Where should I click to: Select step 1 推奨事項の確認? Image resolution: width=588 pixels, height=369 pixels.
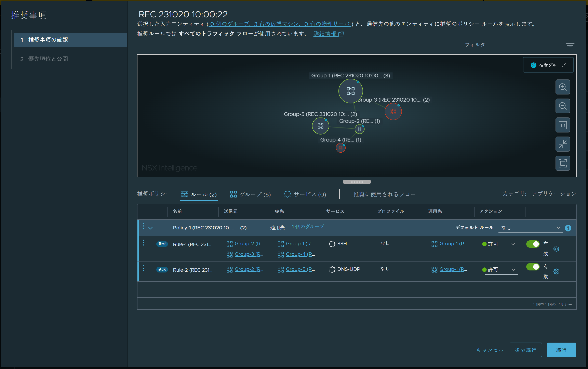71,40
